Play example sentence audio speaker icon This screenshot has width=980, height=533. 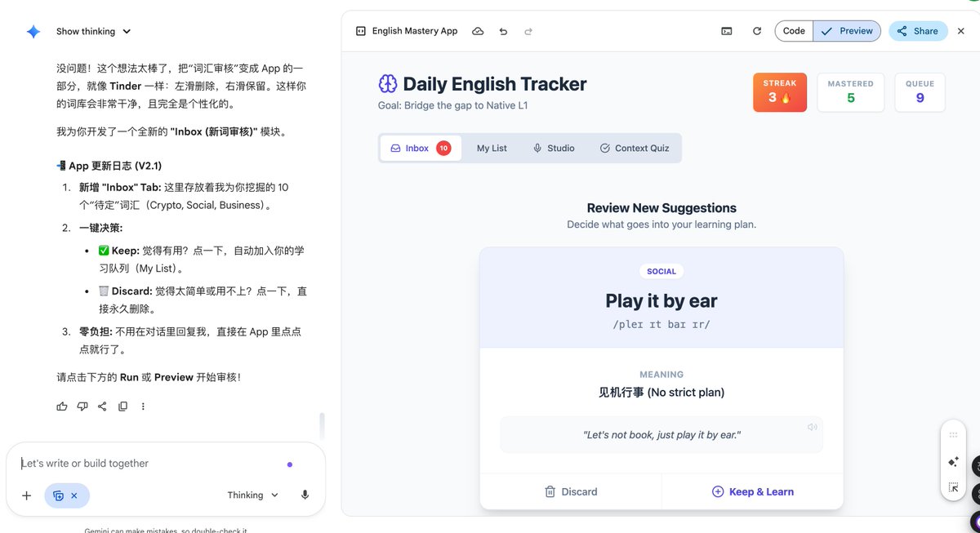click(x=812, y=427)
